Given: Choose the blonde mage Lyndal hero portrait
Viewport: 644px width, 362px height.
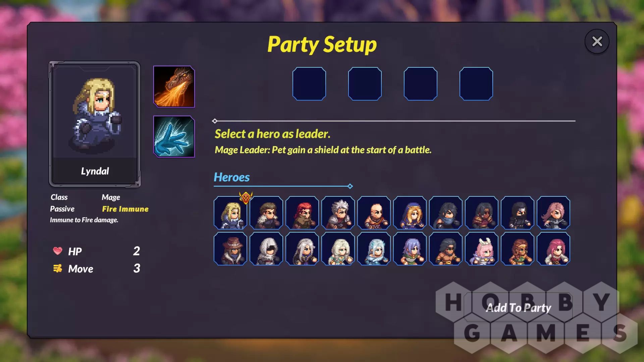Looking at the screenshot, I should (x=230, y=213).
